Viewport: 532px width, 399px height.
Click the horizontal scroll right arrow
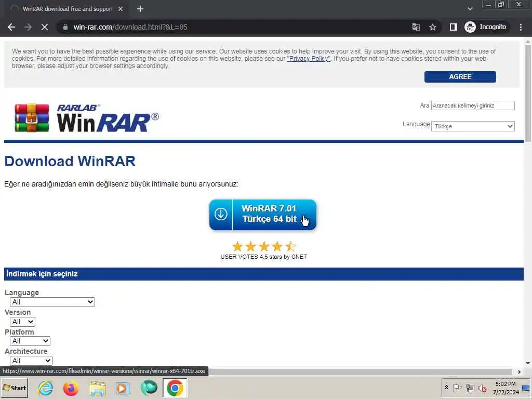pyautogui.click(x=519, y=372)
